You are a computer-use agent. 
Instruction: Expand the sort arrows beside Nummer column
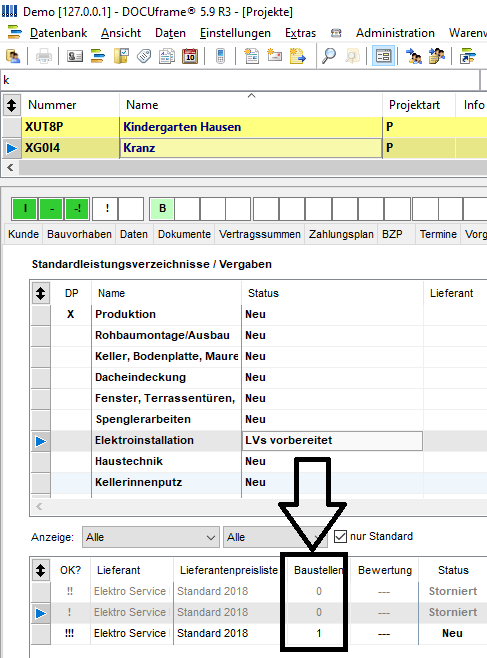(12, 105)
